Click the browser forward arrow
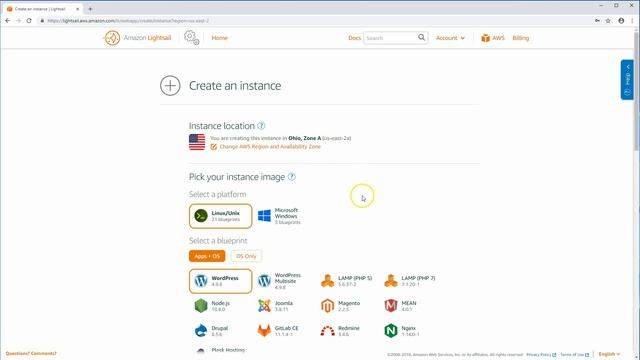 [18, 20]
